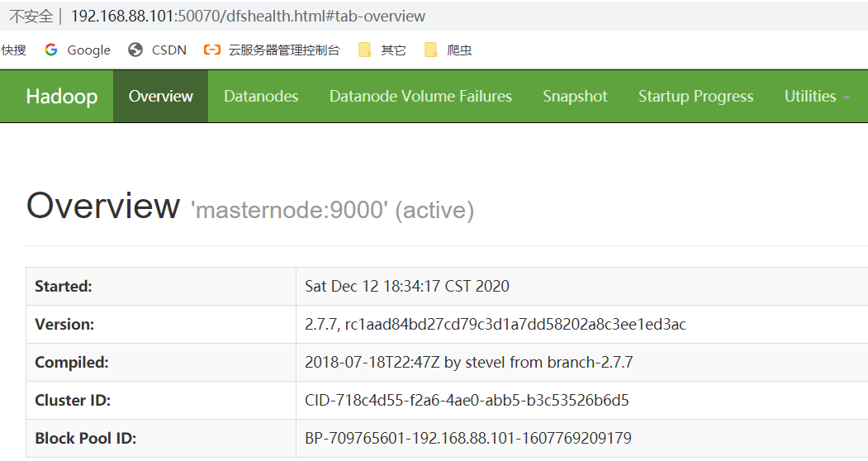Click the version value starting 2.7.7, rc1aad84

(496, 324)
